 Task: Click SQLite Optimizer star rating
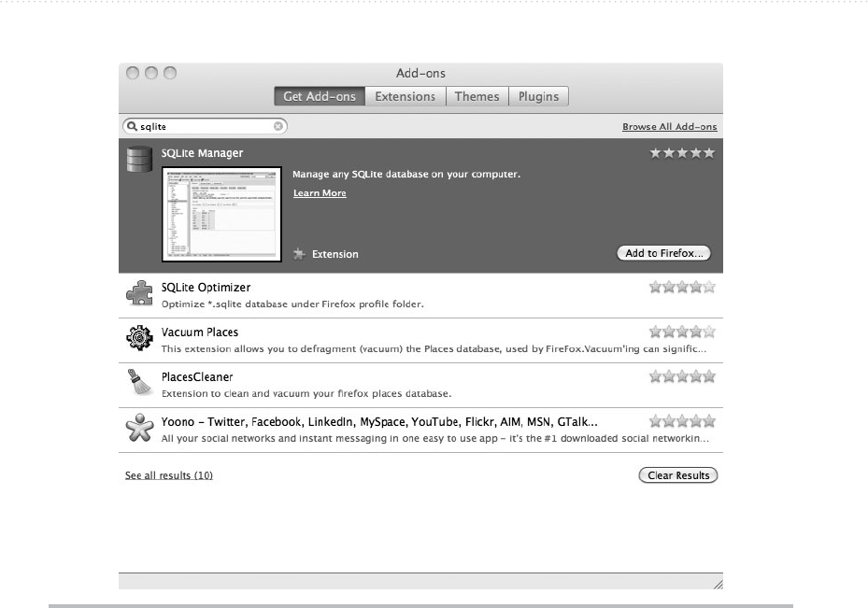click(682, 287)
